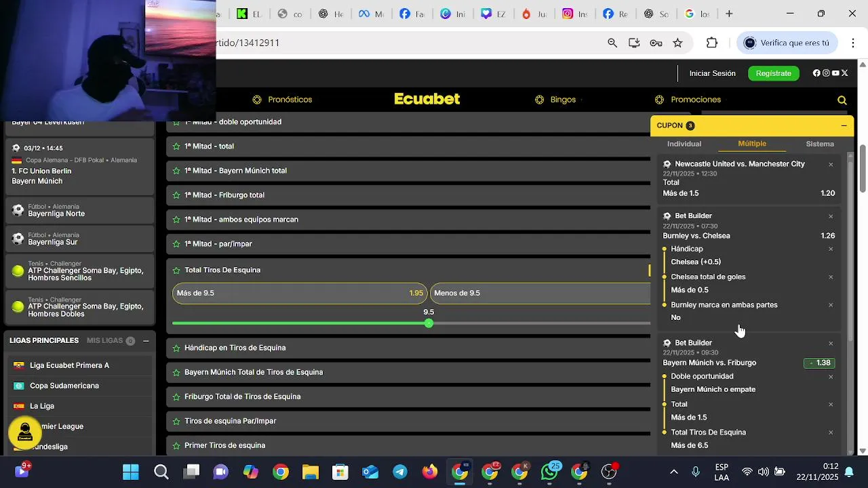Screen dimensions: 868x488
Task: Star the Primer Tiros de esquina market
Action: [177, 446]
